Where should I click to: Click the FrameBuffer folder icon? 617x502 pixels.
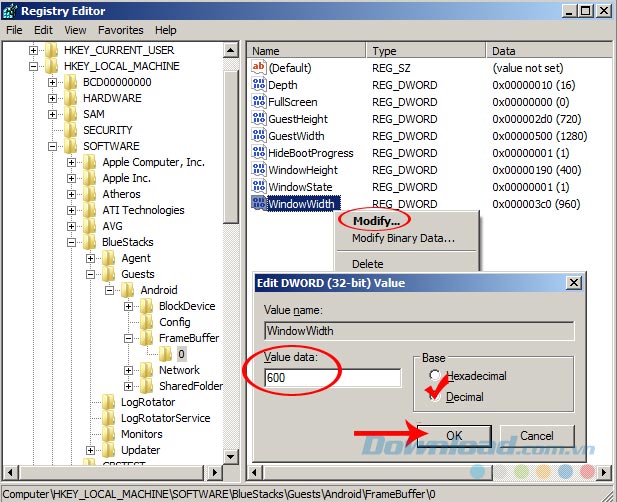tap(147, 338)
